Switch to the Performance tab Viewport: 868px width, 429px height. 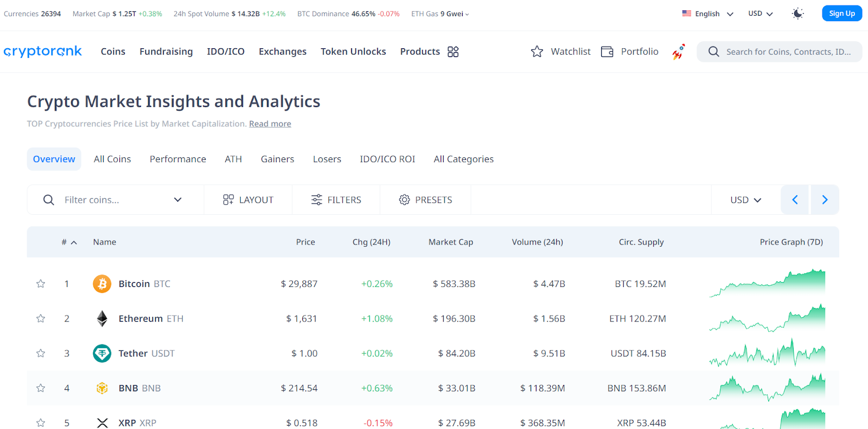coord(178,159)
